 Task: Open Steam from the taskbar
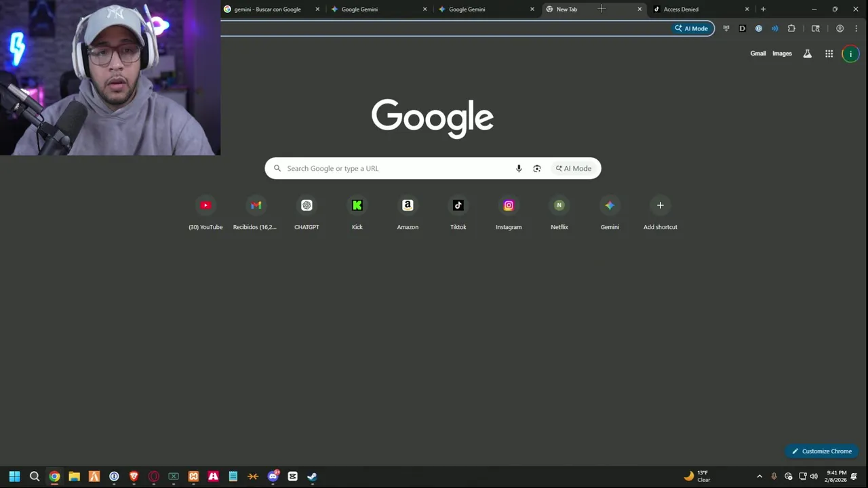pos(312,476)
